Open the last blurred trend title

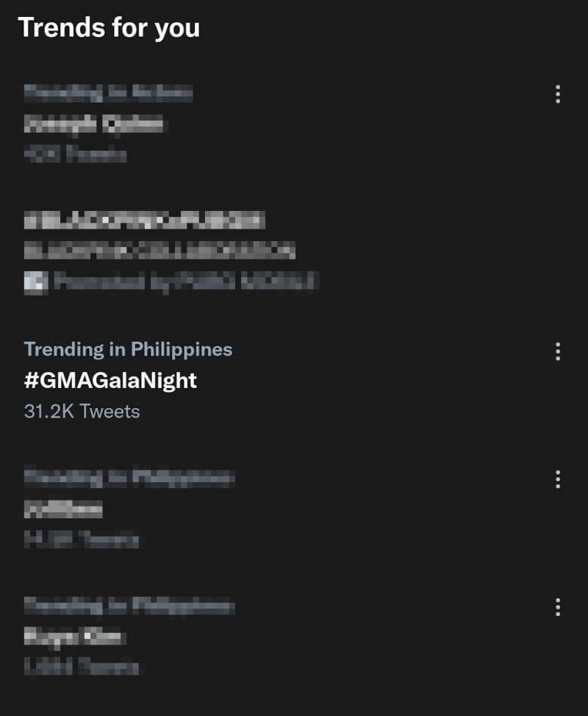(x=74, y=637)
